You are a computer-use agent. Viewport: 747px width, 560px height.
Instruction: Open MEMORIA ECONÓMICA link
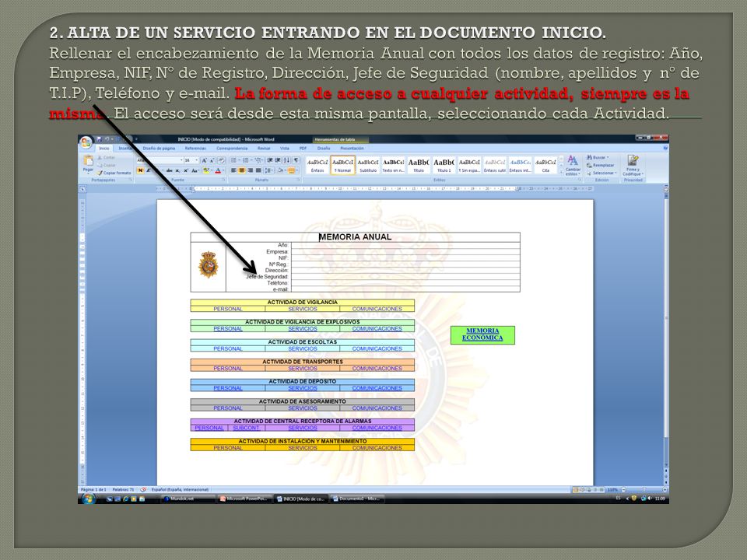tap(482, 334)
